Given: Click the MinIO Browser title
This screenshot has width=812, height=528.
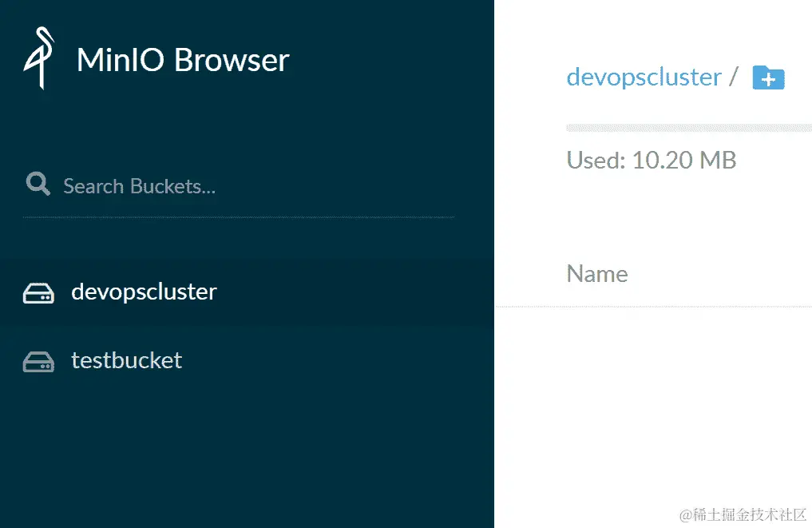Looking at the screenshot, I should pos(183,60).
